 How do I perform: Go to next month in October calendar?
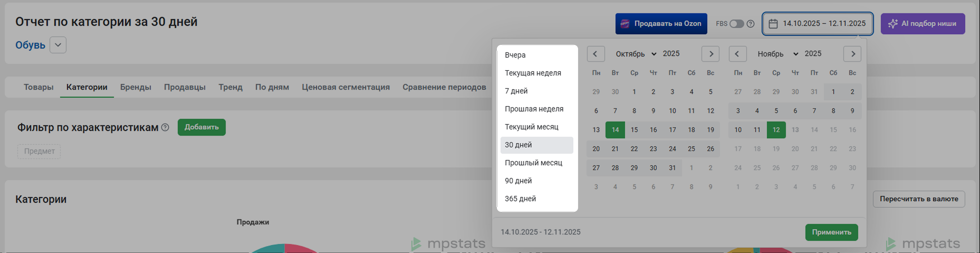point(710,54)
